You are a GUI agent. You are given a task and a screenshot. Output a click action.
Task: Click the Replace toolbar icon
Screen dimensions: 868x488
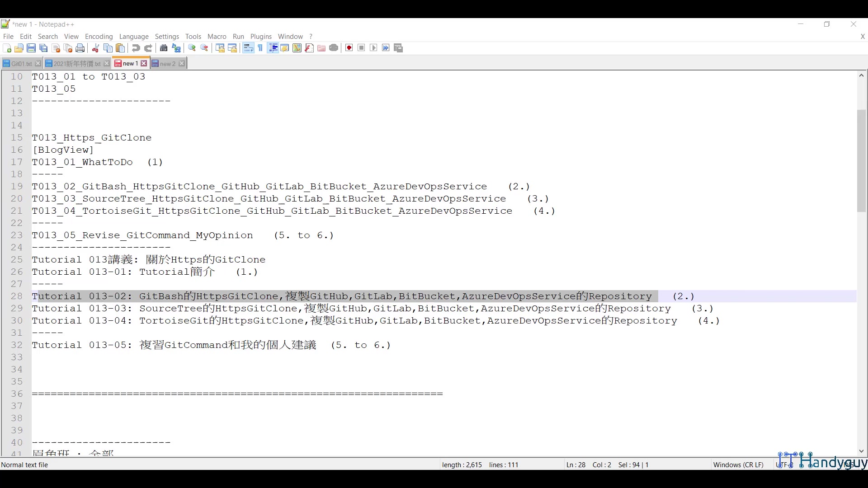coord(176,48)
